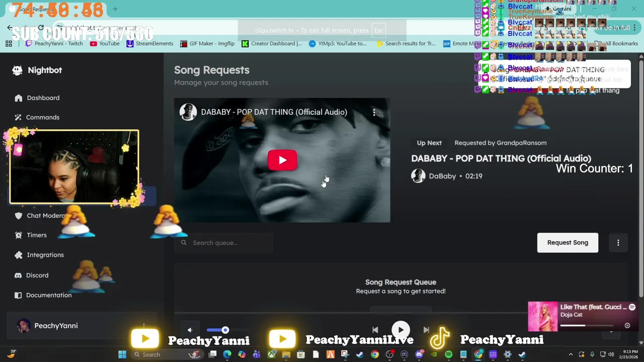Click the Commands wand icon

pos(18,117)
